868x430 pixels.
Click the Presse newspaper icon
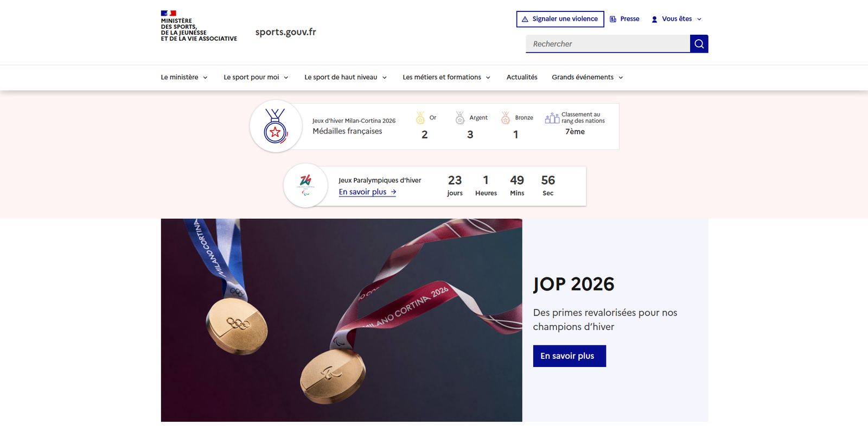[x=613, y=19]
